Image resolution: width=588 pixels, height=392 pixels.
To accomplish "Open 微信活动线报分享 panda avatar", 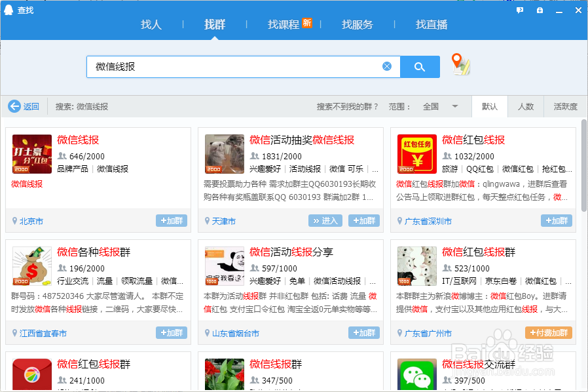I will tap(224, 266).
